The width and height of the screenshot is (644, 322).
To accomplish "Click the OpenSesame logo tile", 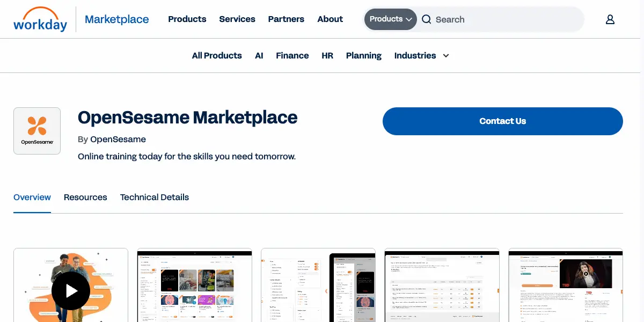I will (37, 131).
